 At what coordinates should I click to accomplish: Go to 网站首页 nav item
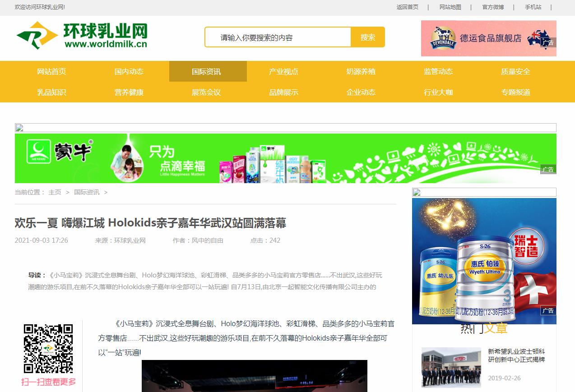51,71
